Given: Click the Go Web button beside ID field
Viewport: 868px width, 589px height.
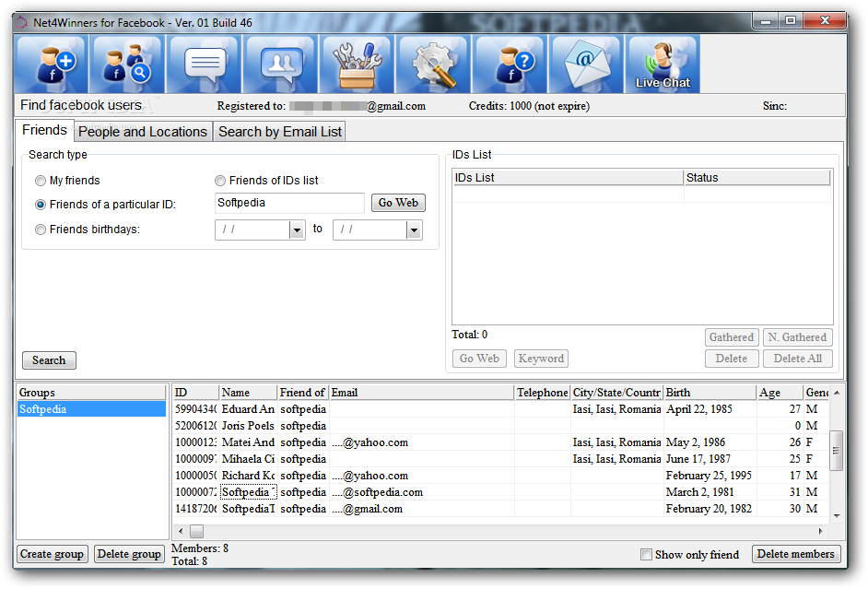Looking at the screenshot, I should 398,203.
